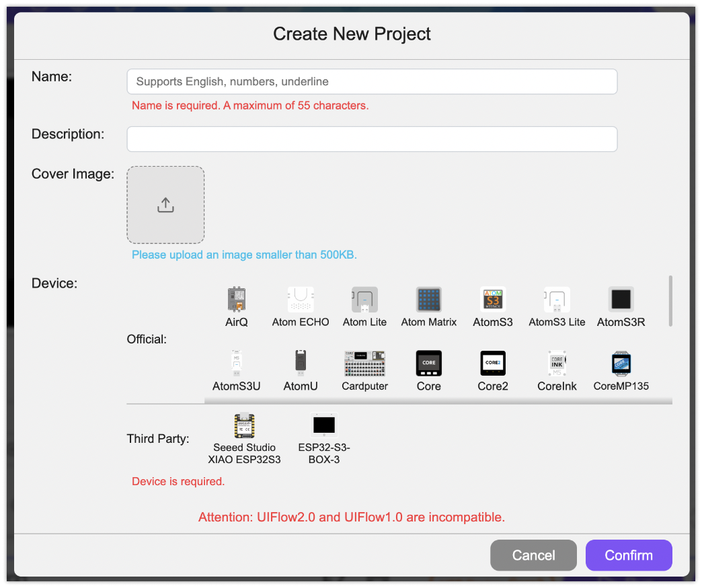Image resolution: width=702 pixels, height=588 pixels.
Task: Click the 'Third Party:' category label
Action: pos(158,439)
